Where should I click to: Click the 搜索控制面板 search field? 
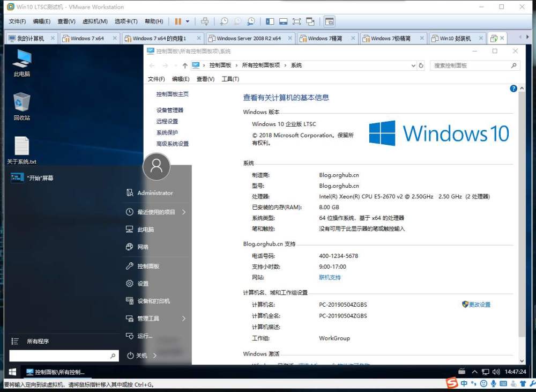475,65
